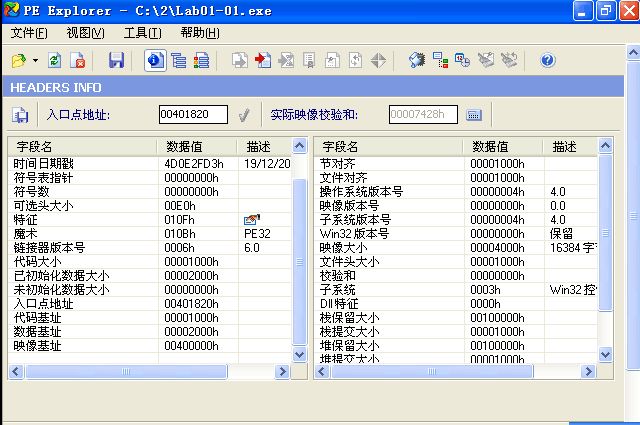Save the file with the floppy disk icon
640x425 pixels.
pyautogui.click(x=116, y=61)
